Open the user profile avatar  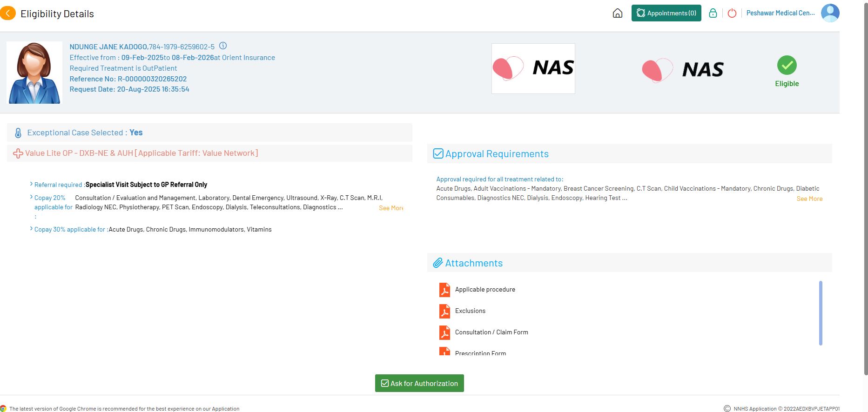coord(830,13)
